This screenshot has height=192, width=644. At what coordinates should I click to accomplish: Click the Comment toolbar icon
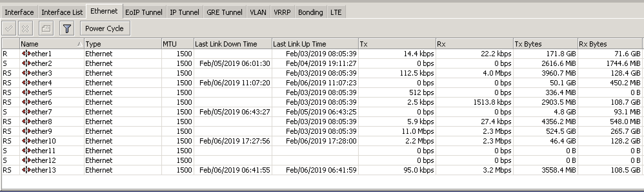point(46,28)
